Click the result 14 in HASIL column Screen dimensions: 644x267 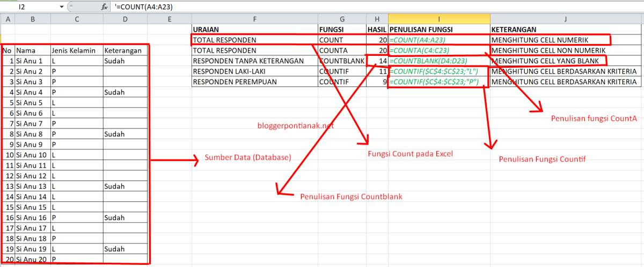point(377,61)
